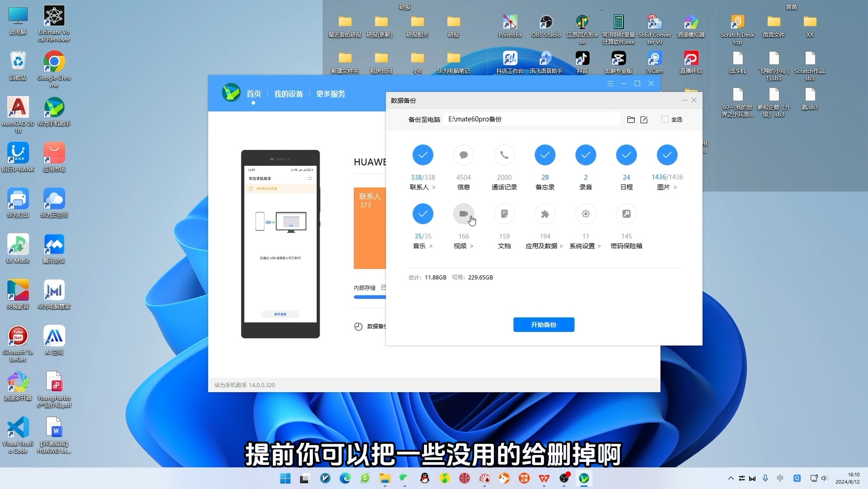Open the 研报(更新) folder
This screenshot has width=868, height=489.
[380, 26]
